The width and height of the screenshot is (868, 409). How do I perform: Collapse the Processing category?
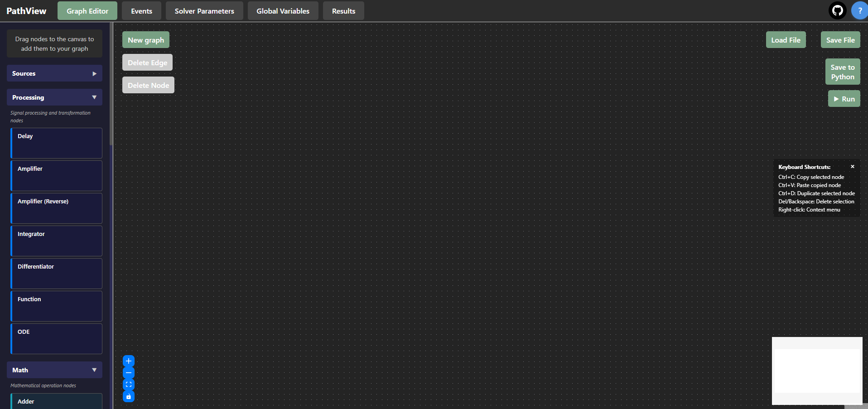54,97
